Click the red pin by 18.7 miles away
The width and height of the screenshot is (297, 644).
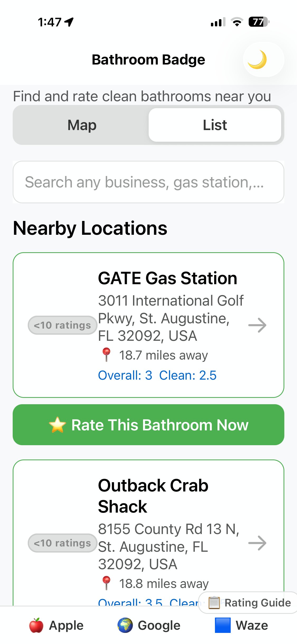pyautogui.click(x=106, y=355)
